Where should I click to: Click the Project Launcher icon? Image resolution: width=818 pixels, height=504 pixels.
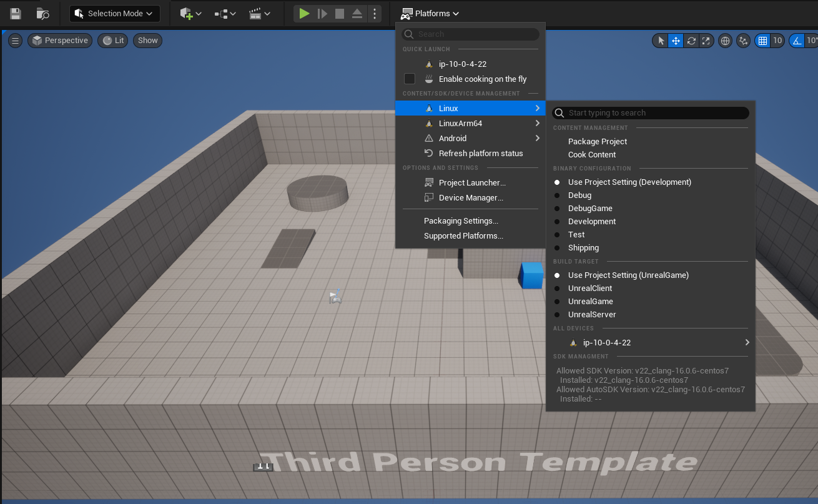429,182
